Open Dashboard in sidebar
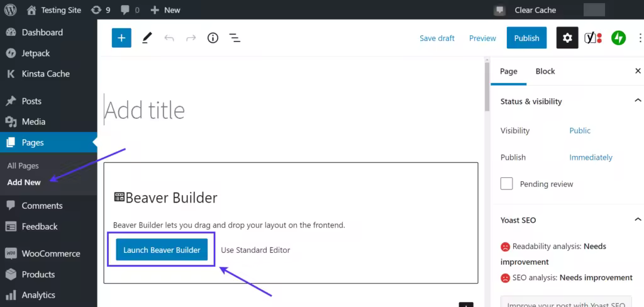The image size is (644, 307). click(x=48, y=32)
